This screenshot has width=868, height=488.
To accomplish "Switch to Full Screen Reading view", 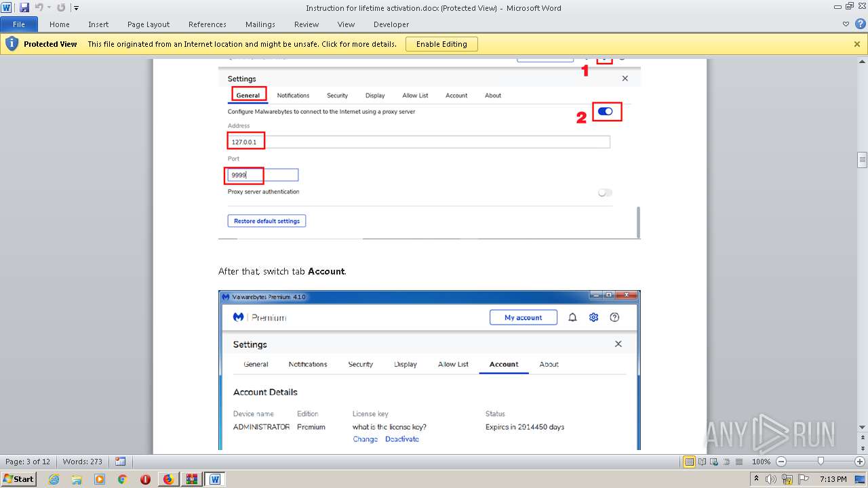I will (x=702, y=462).
